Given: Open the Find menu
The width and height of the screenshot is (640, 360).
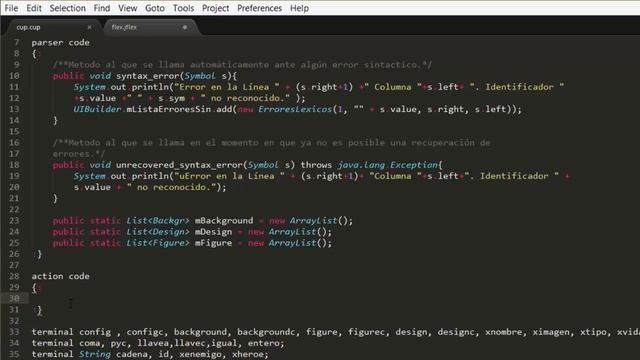Looking at the screenshot, I should [102, 8].
